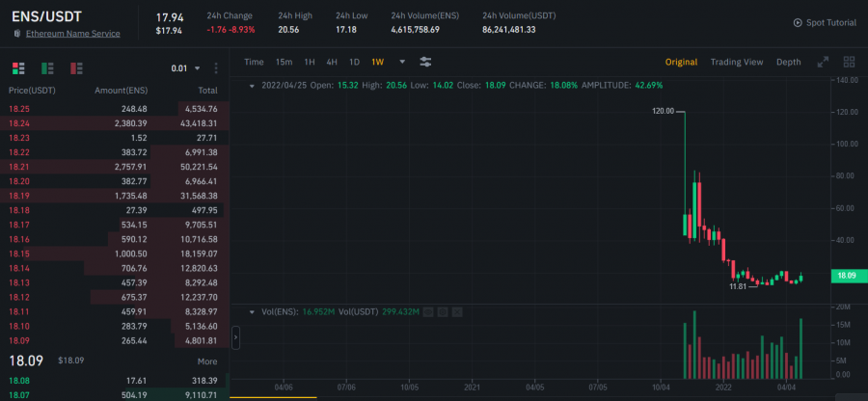Select the 18.18 sell order price
Screen dimensions: 868x401
(x=19, y=210)
